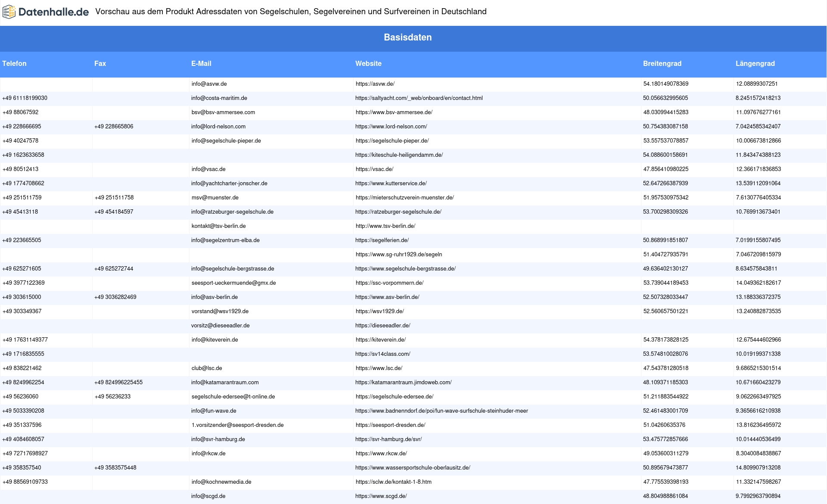This screenshot has width=827, height=504.
Task: Select email info@costa-maritim.de
Action: coord(219,98)
